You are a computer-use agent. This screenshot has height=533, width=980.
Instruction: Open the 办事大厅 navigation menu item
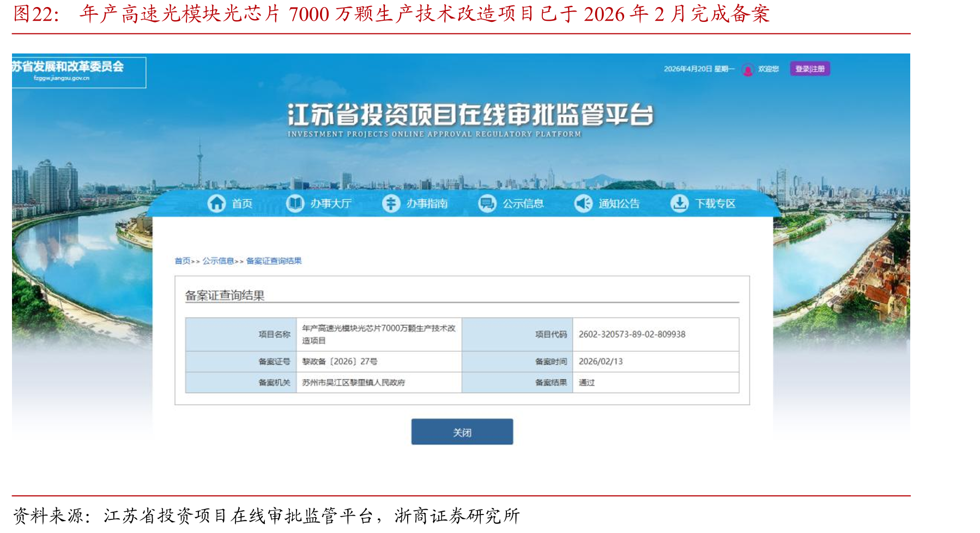331,203
